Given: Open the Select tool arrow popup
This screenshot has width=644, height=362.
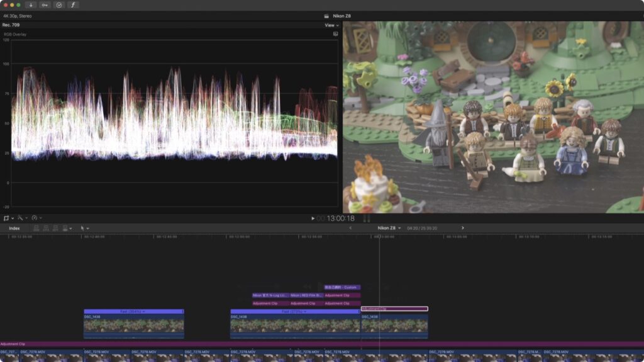Looking at the screenshot, I should [85, 229].
